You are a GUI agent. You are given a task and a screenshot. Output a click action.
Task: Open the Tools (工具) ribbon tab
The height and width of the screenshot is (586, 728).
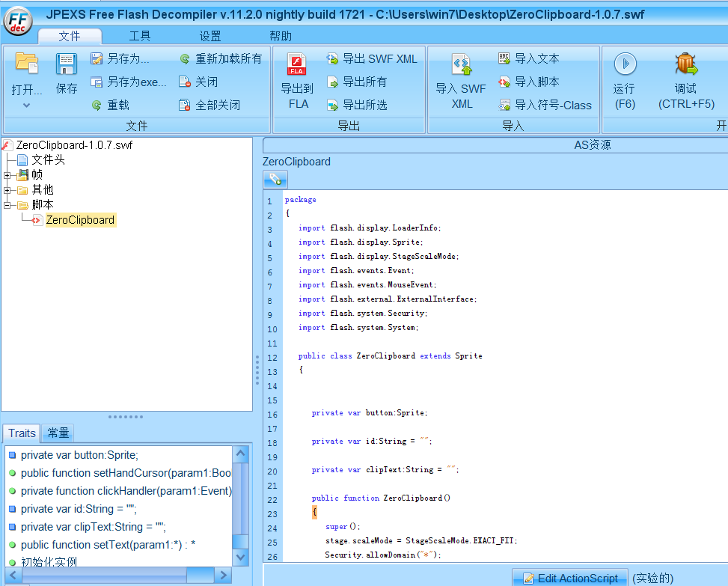[x=140, y=36]
